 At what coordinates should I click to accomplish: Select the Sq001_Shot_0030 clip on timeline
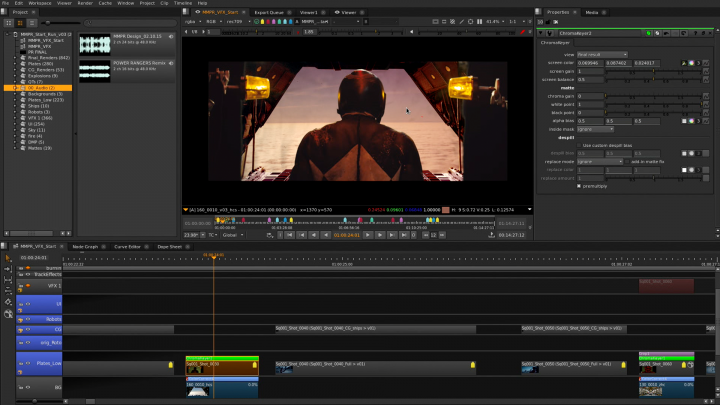pyautogui.click(x=222, y=366)
